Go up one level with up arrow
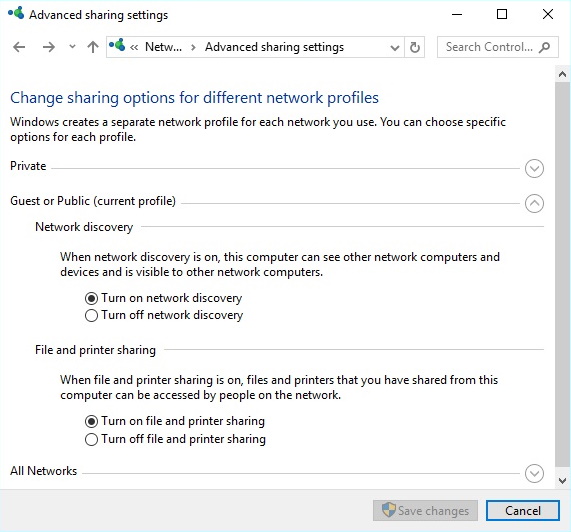Screen dimensions: 571x532 click(x=93, y=47)
